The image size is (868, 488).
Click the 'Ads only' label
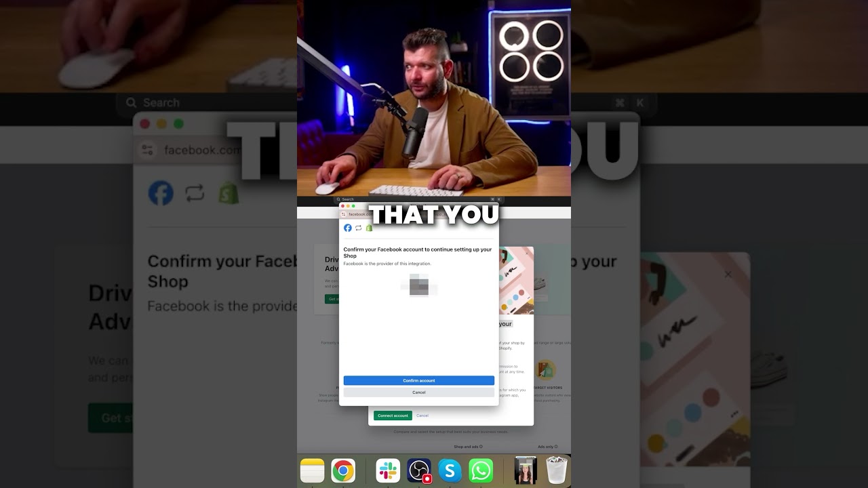pyautogui.click(x=545, y=447)
